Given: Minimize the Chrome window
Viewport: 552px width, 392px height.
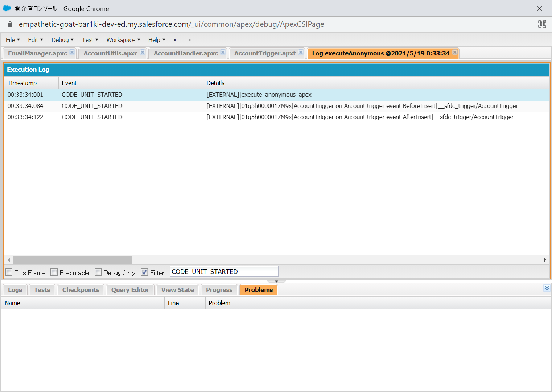Looking at the screenshot, I should pyautogui.click(x=490, y=8).
